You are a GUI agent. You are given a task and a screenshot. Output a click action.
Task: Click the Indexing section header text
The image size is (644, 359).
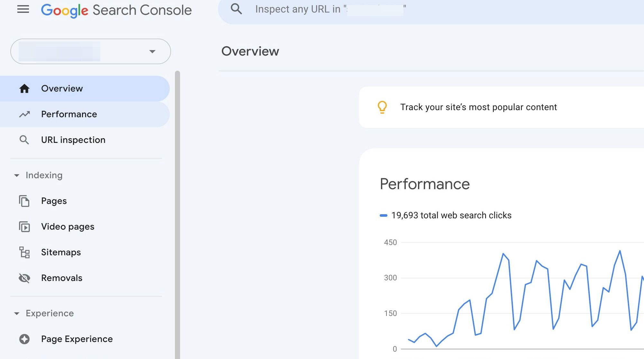click(44, 175)
